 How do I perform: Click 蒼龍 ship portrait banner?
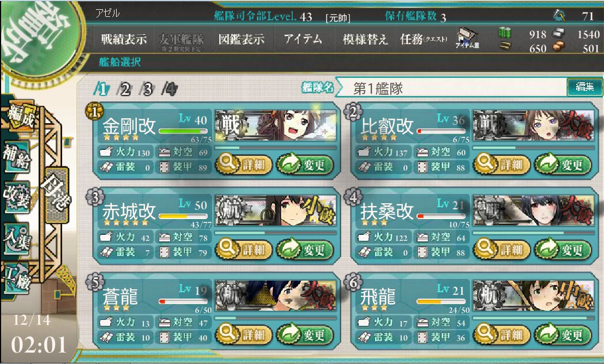point(276,296)
